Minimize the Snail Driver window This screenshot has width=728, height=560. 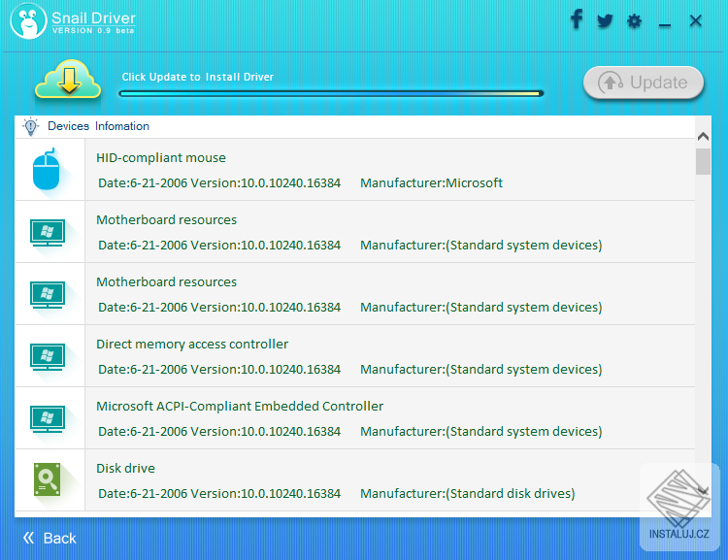[x=664, y=24]
